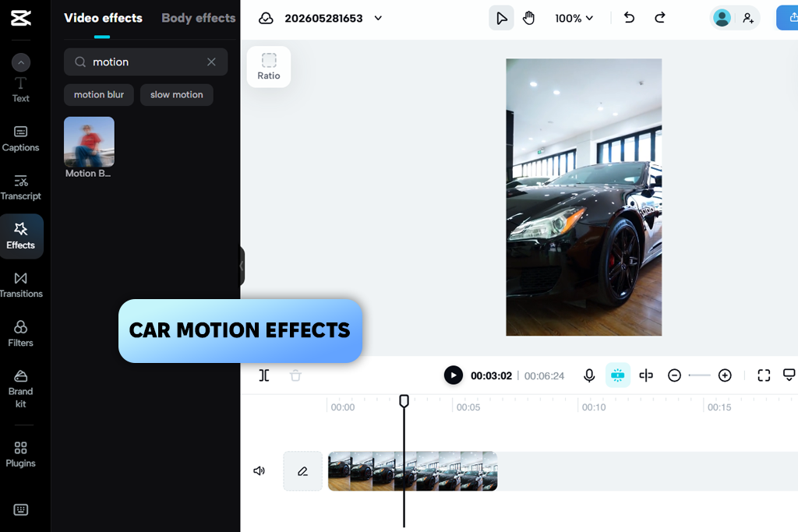Collapse the sidebar with the up-arrow circle
Viewport: 798px width, 532px height.
[x=21, y=62]
